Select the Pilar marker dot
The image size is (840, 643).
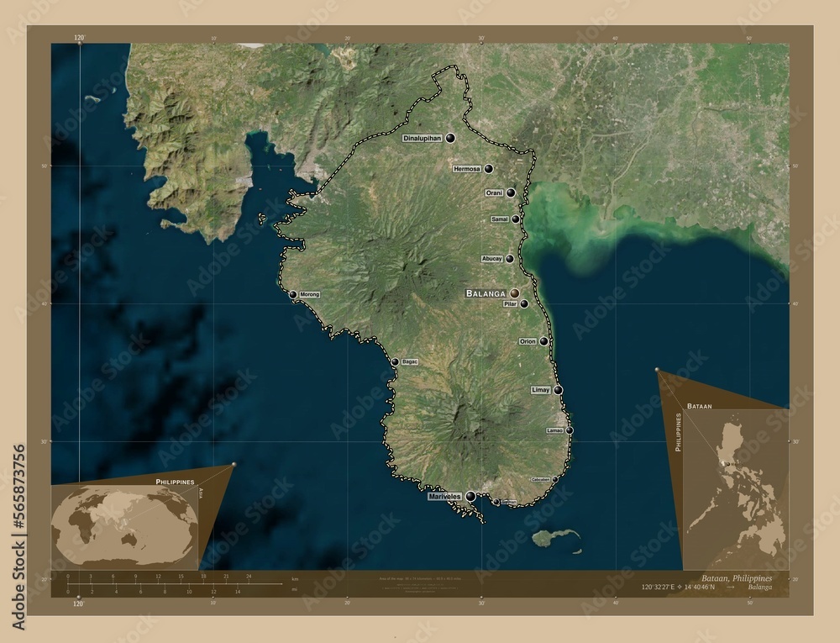click(524, 303)
